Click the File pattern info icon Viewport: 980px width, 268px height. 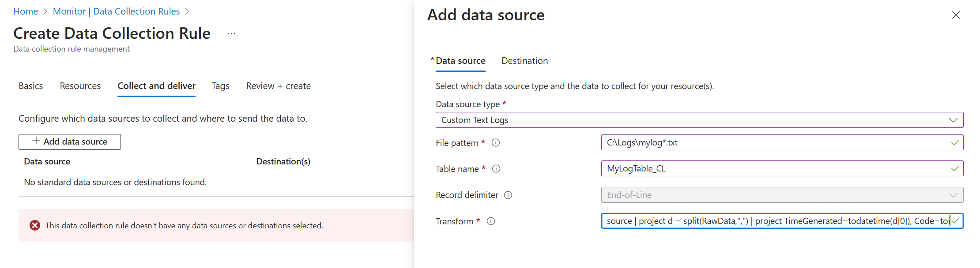[x=496, y=143]
